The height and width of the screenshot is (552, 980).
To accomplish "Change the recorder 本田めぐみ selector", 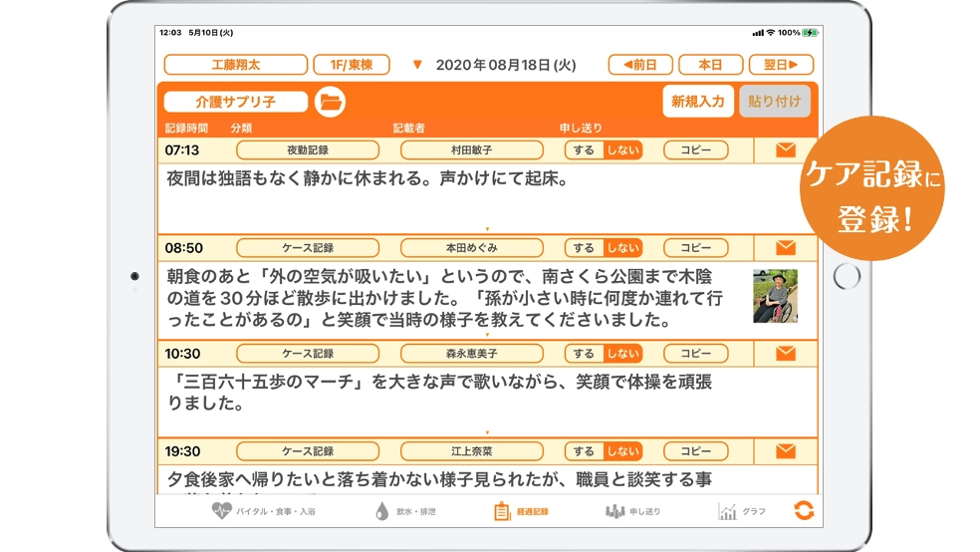I will point(471,248).
